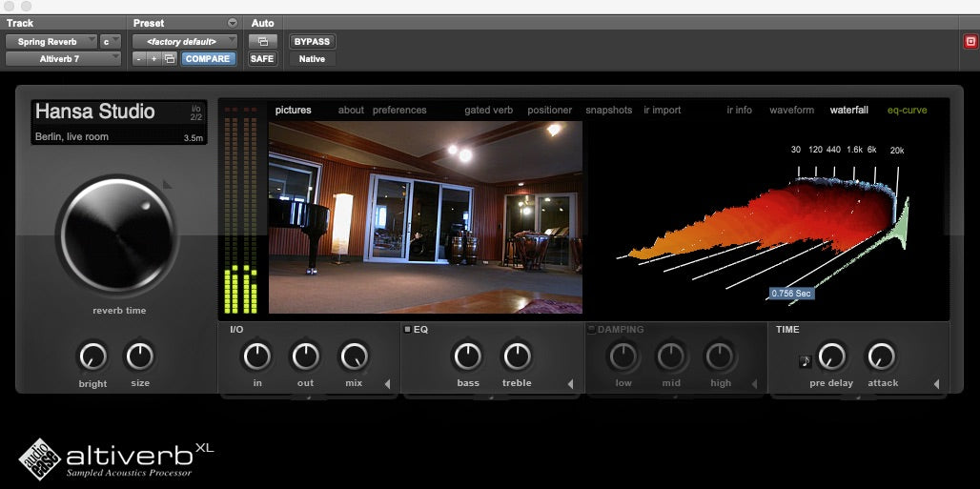
Task: Show the waveform view
Action: pyautogui.click(x=792, y=110)
